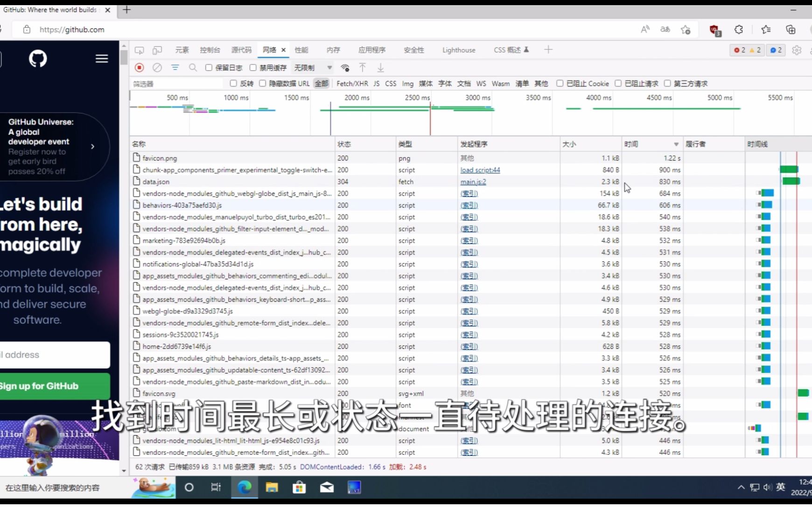Switch to the 控制台 panel

click(210, 49)
